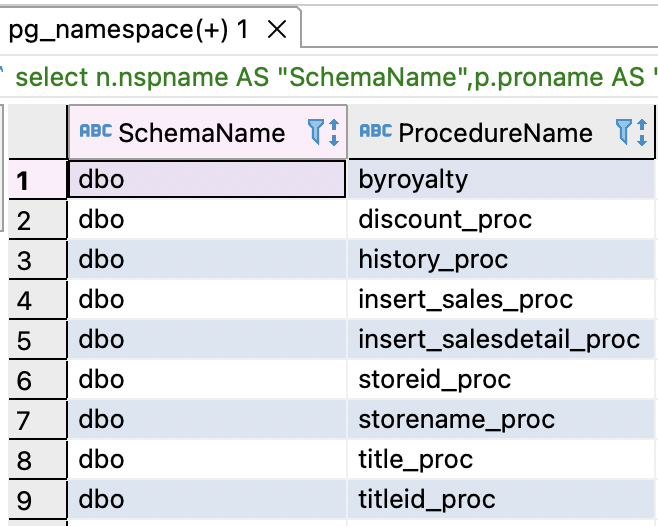Select row number 6 header
This screenshot has height=526, width=658.
click(37, 379)
